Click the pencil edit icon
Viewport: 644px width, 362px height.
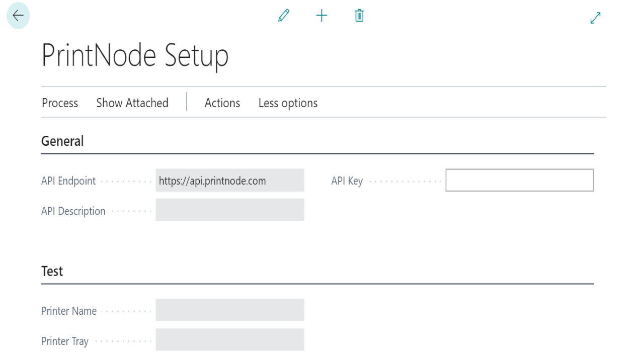coord(284,16)
